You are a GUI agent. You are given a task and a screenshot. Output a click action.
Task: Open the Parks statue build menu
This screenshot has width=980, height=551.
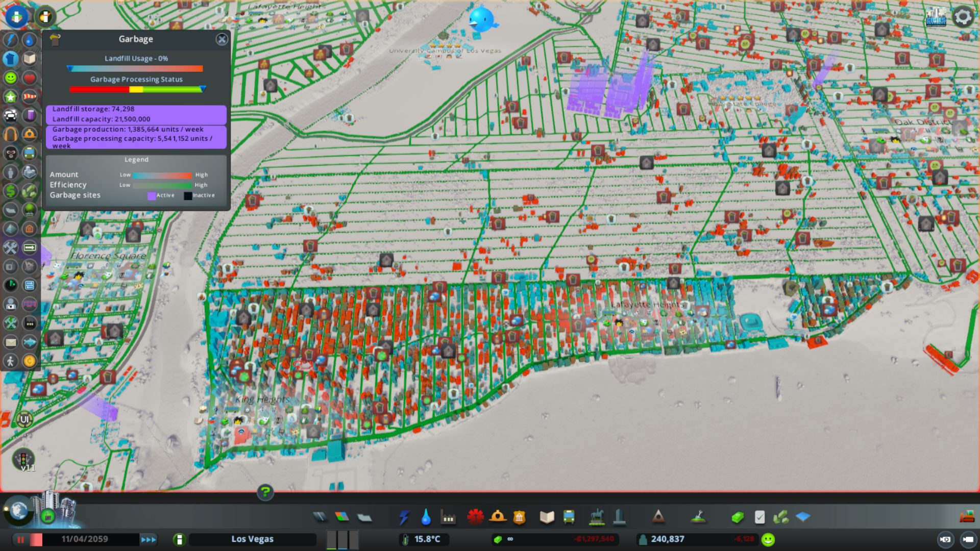(597, 517)
